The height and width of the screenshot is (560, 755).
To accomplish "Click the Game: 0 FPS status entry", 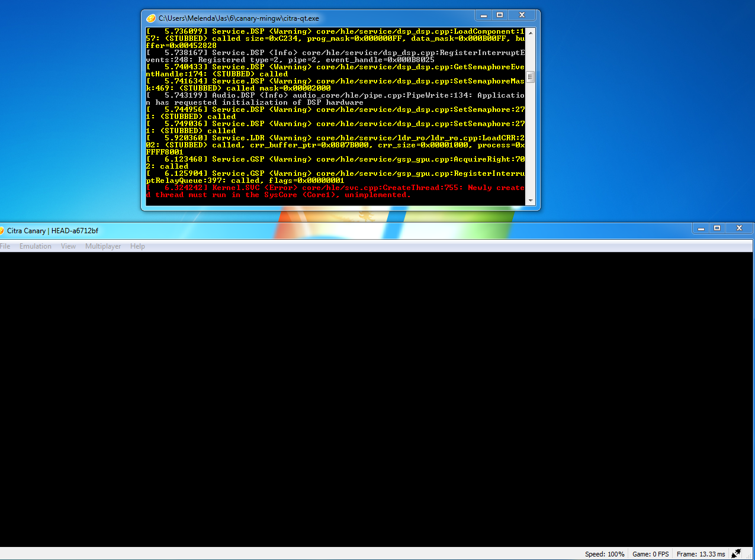I will point(650,554).
